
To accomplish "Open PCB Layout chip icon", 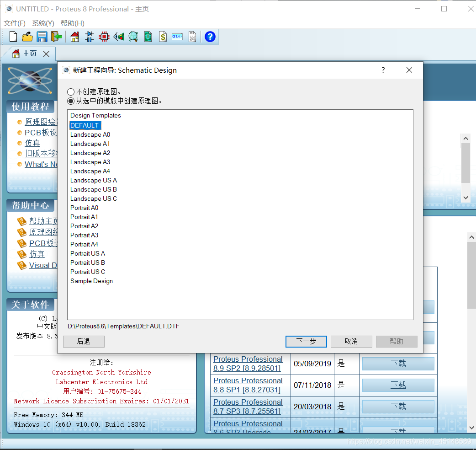I will coord(104,37).
